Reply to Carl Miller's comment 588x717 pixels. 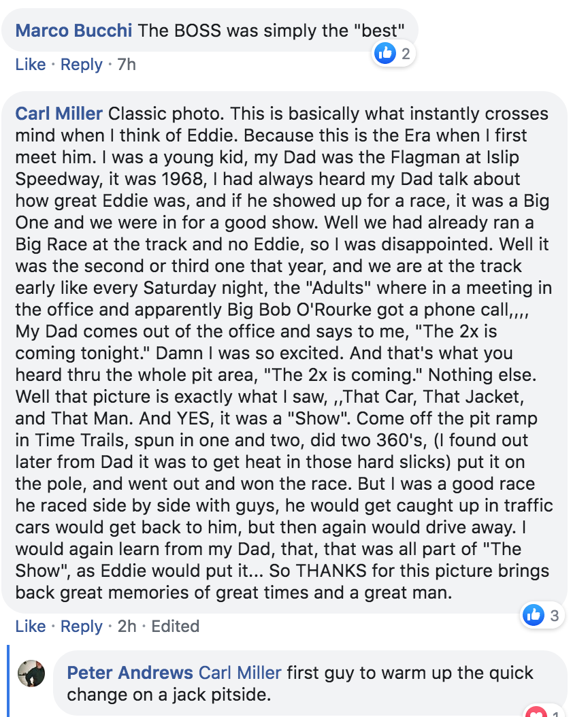(82, 626)
